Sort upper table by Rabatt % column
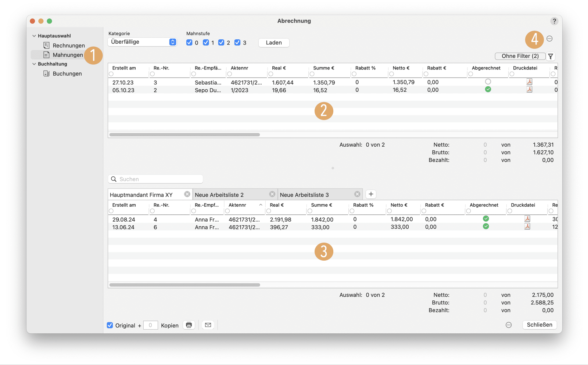The image size is (588, 365). coord(365,68)
